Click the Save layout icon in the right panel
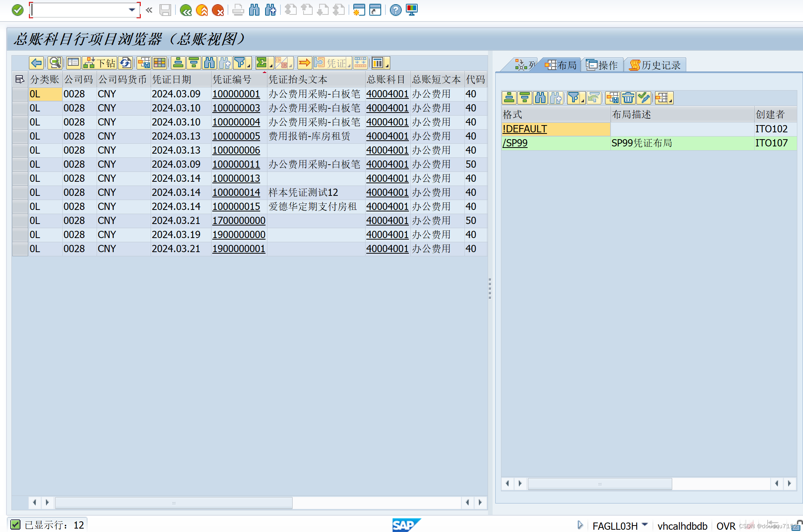This screenshot has height=532, width=803. [x=612, y=98]
